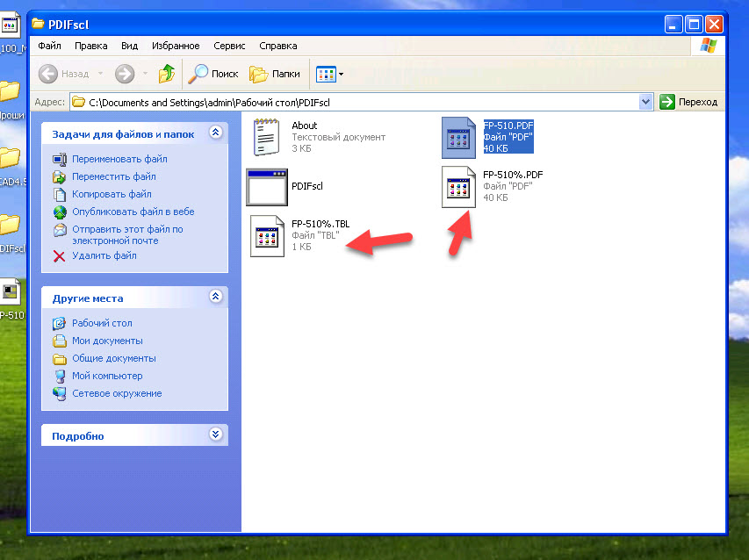749x560 pixels.
Task: Collapse the Задачи для файлов и папок panel
Action: 215,133
